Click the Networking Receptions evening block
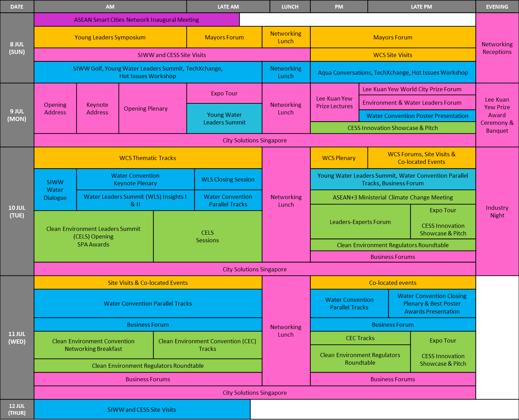Screen dimensions: 519x420 click(x=497, y=48)
